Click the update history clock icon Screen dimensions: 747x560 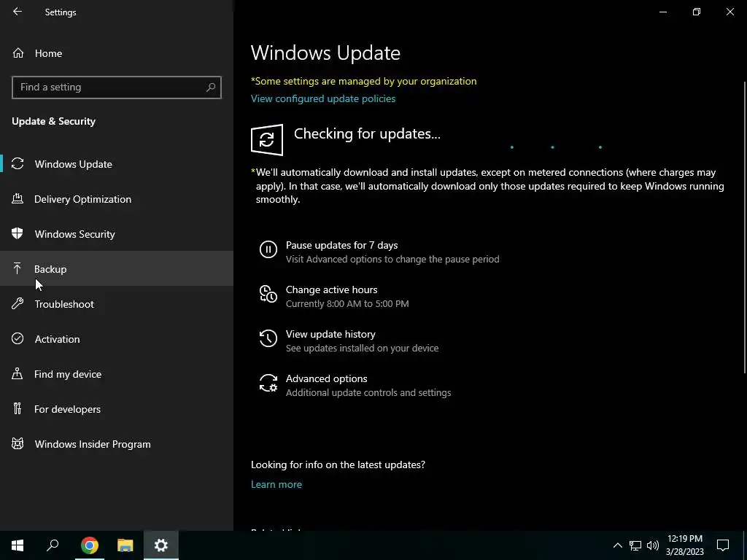pyautogui.click(x=268, y=338)
